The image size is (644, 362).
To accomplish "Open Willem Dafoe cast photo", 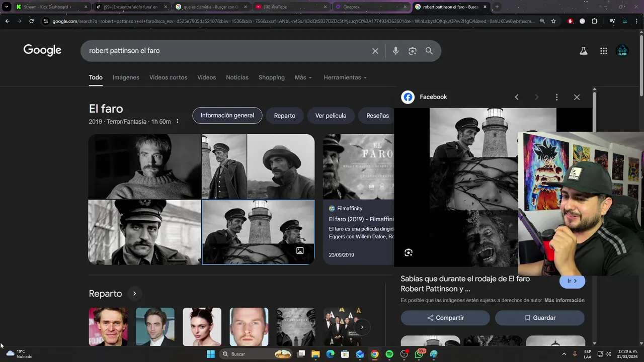I will [x=108, y=327].
